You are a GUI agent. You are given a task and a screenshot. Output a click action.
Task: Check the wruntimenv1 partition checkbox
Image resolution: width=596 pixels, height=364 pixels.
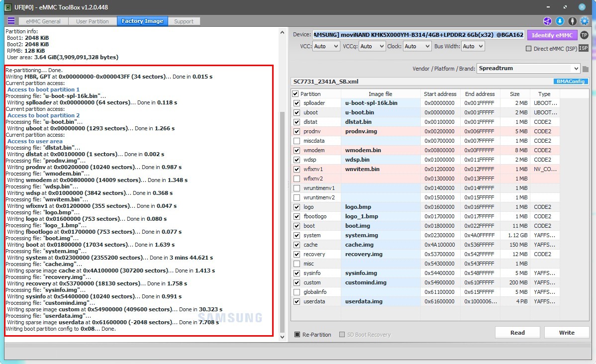297,188
